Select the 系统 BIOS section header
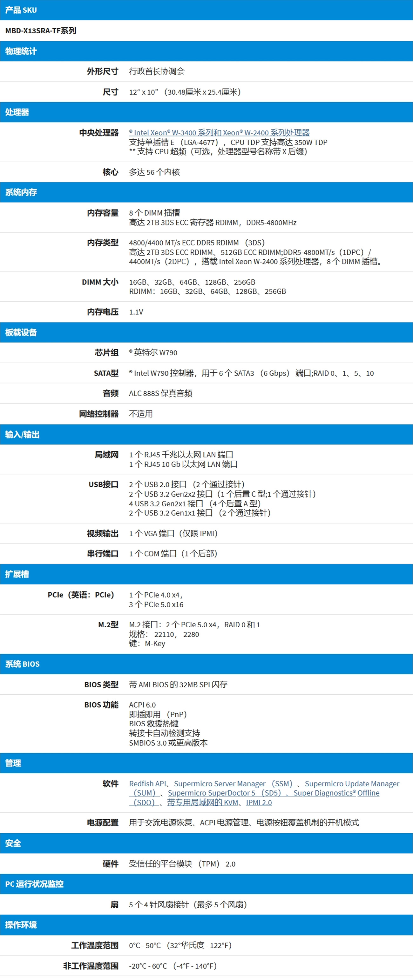413x980 pixels. click(x=22, y=664)
